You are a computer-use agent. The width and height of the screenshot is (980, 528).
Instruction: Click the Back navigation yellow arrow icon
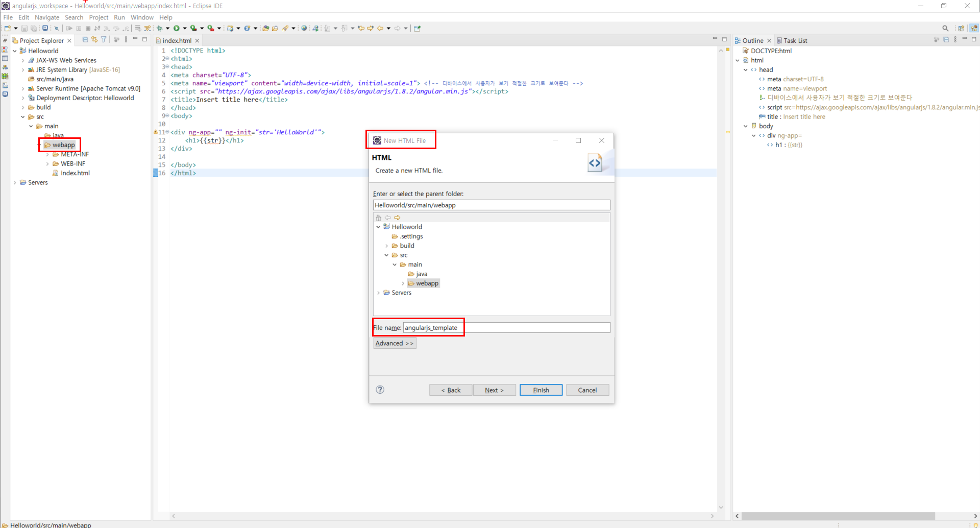380,28
